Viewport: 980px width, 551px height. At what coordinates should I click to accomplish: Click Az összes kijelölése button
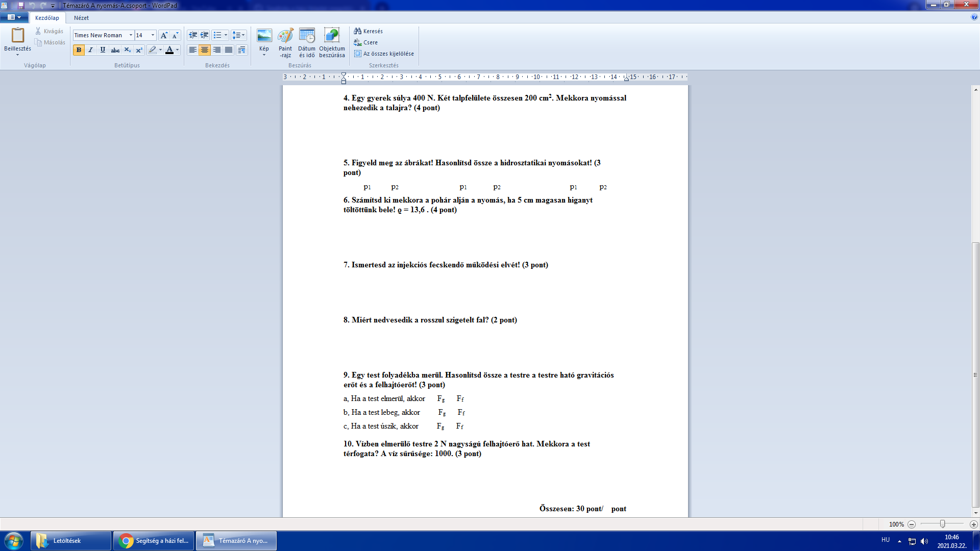[x=384, y=54]
